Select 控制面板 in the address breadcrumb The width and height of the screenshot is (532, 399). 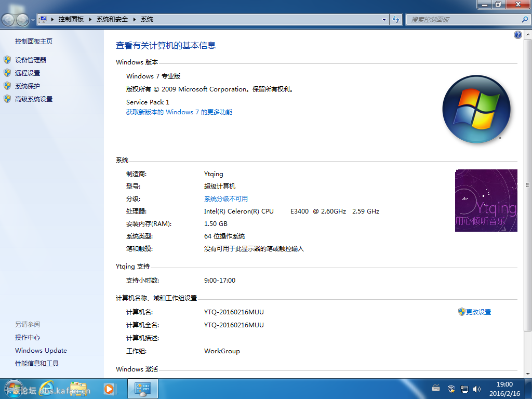(71, 19)
